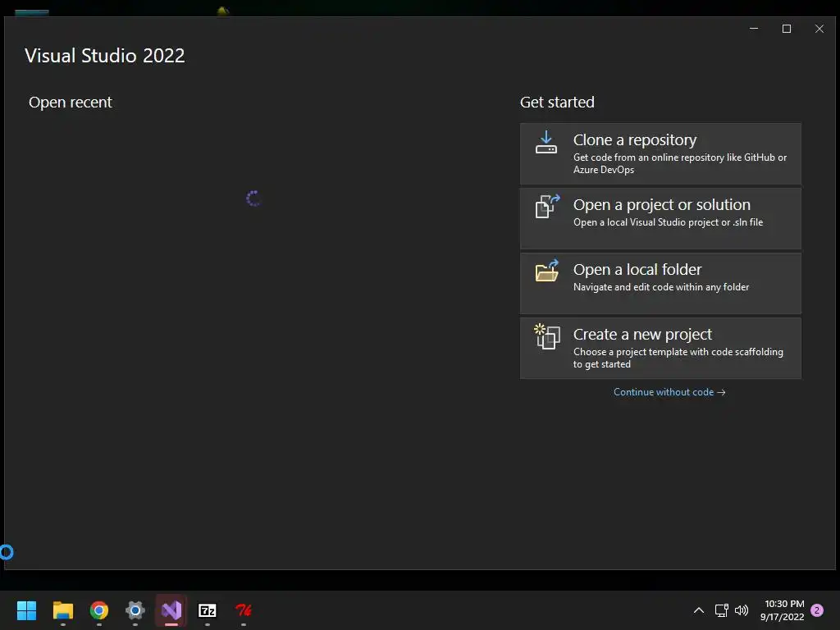
Task: Maximize the Visual Studio 2022 window
Action: pyautogui.click(x=787, y=29)
